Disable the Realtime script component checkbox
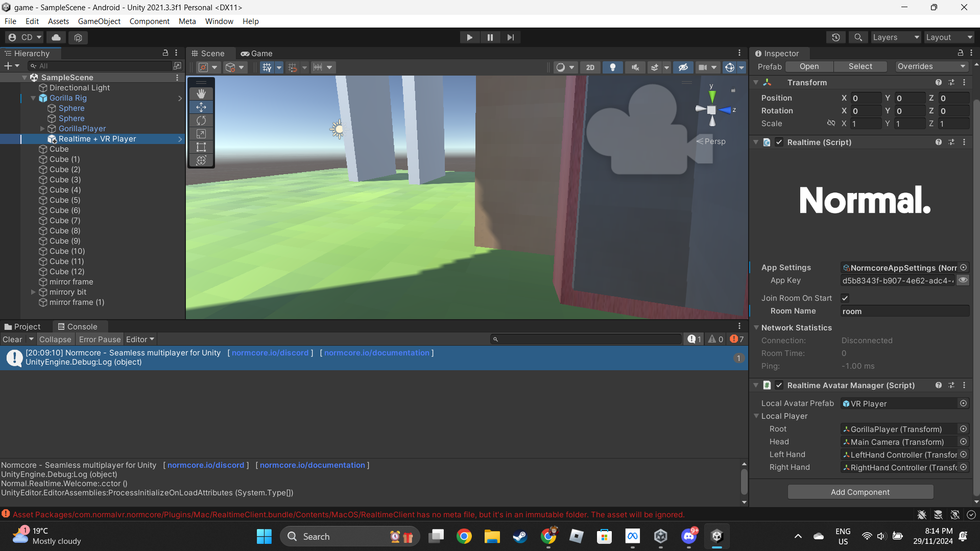980x551 pixels. 779,142
